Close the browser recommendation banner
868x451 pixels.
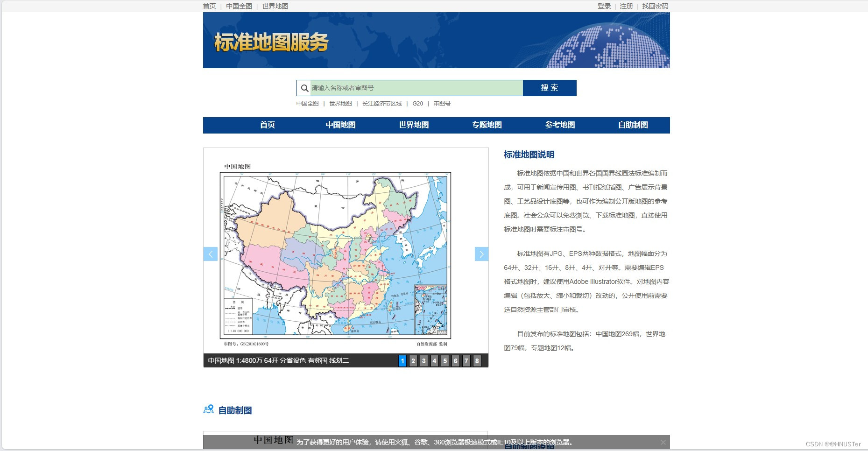[663, 442]
